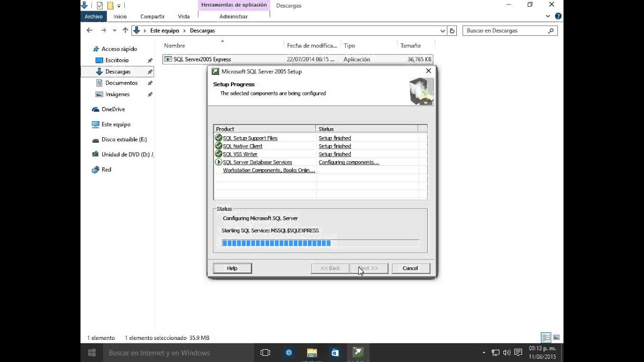Open the Windows Start button
This screenshot has height=362, width=644.
click(x=92, y=353)
